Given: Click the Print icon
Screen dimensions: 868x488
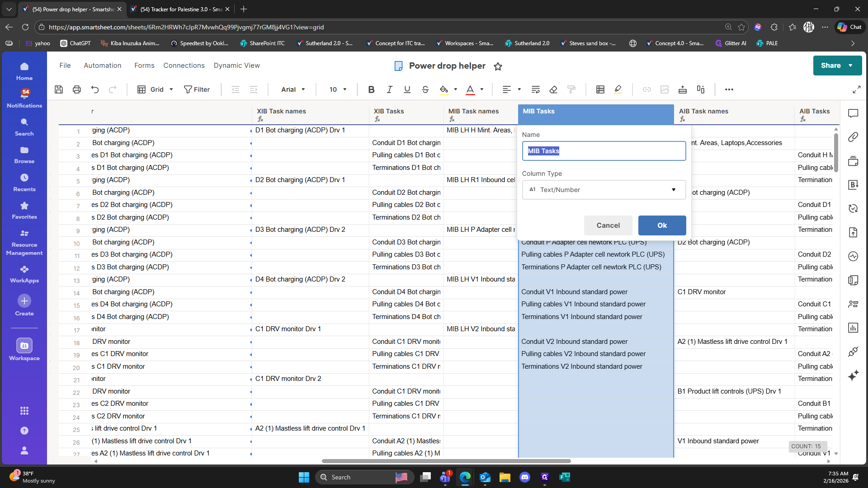Looking at the screenshot, I should coord(77,89).
